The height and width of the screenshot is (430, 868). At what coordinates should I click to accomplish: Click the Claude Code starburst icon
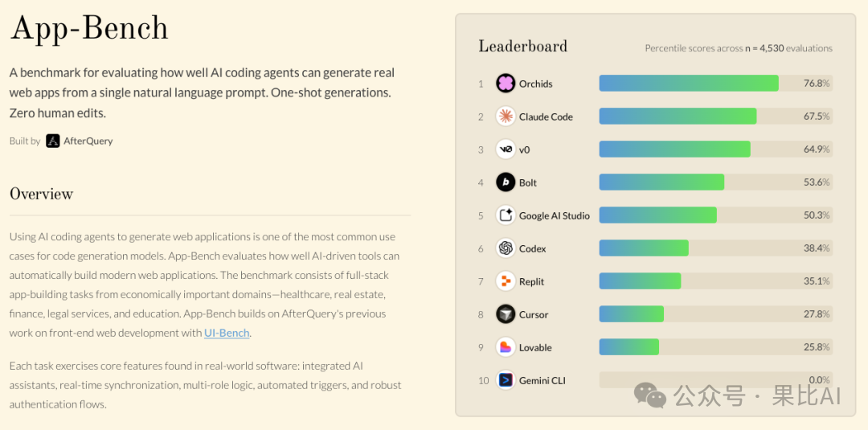[506, 117]
